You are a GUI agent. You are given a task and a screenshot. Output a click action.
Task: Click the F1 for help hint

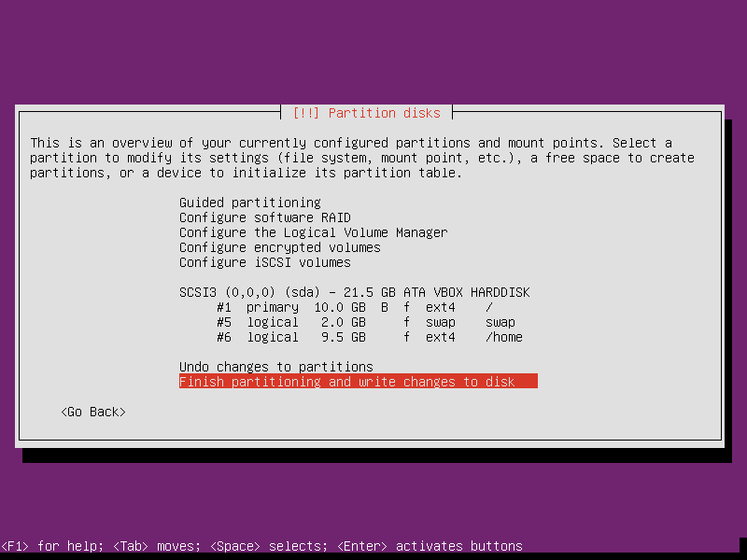[x=52, y=546]
